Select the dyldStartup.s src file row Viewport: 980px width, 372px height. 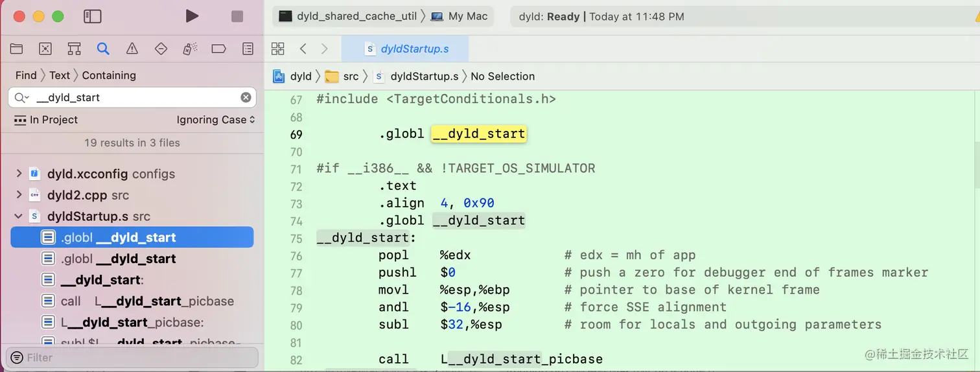[x=132, y=216]
